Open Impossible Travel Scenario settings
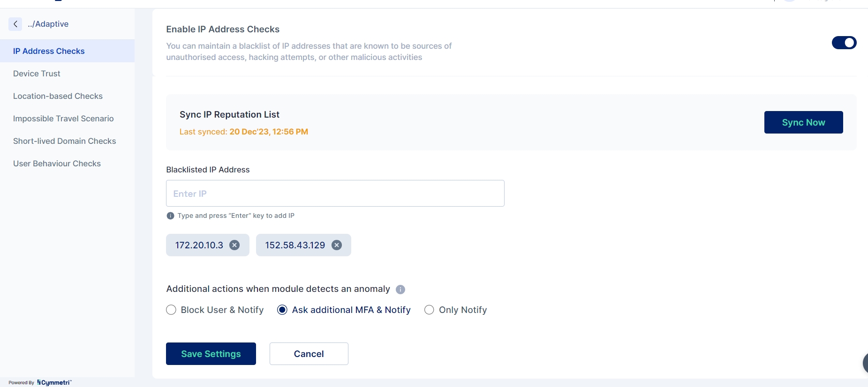868x387 pixels. (63, 119)
